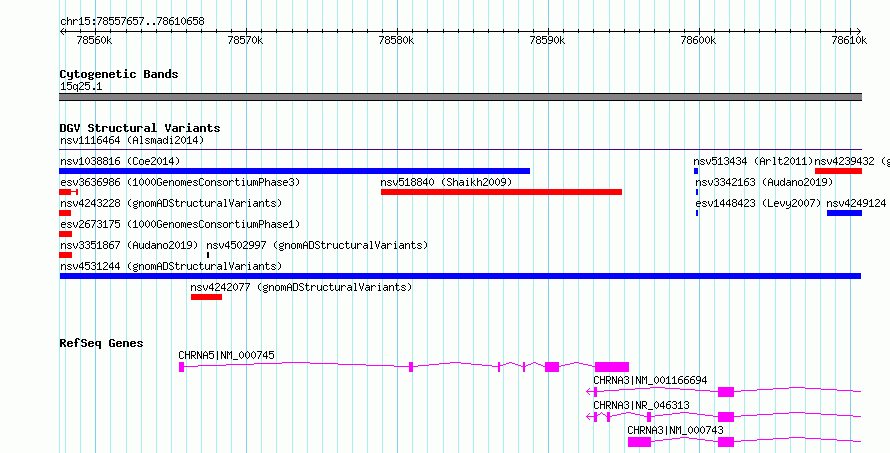
Task: Click the 78570k ruler label
Action: pos(245,41)
